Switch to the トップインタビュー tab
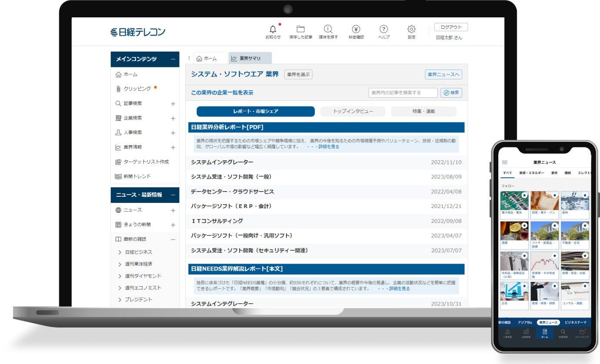 353,111
